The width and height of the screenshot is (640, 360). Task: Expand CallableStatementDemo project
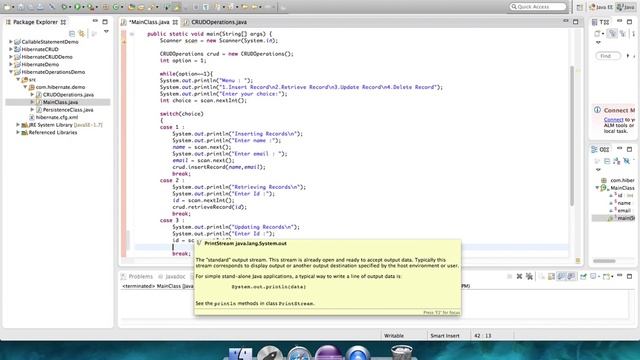point(11,42)
